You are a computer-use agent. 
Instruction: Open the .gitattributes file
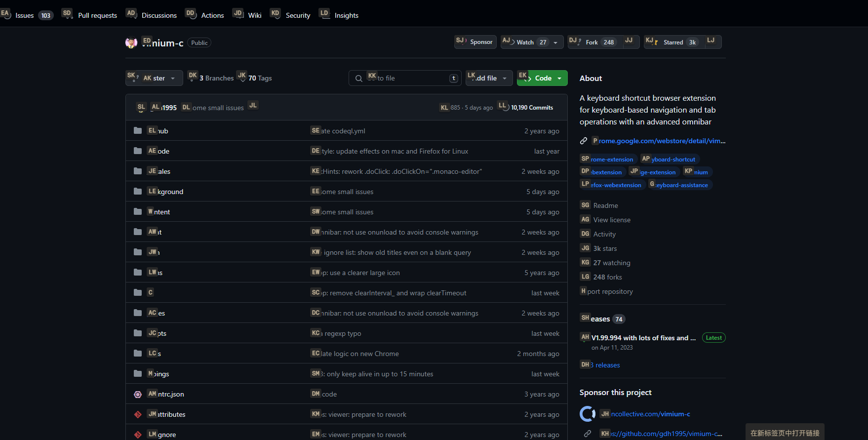tap(167, 414)
